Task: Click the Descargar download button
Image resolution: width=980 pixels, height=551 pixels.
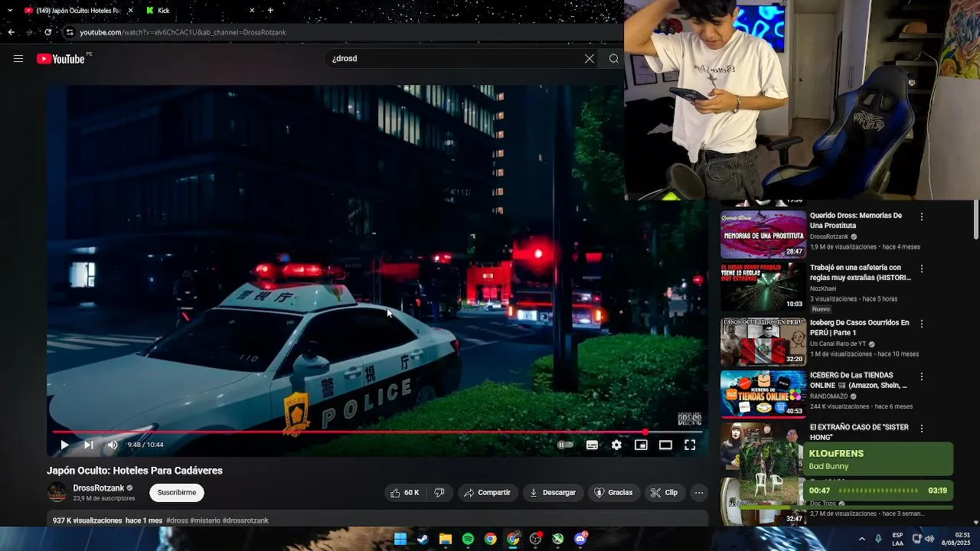Action: [553, 493]
